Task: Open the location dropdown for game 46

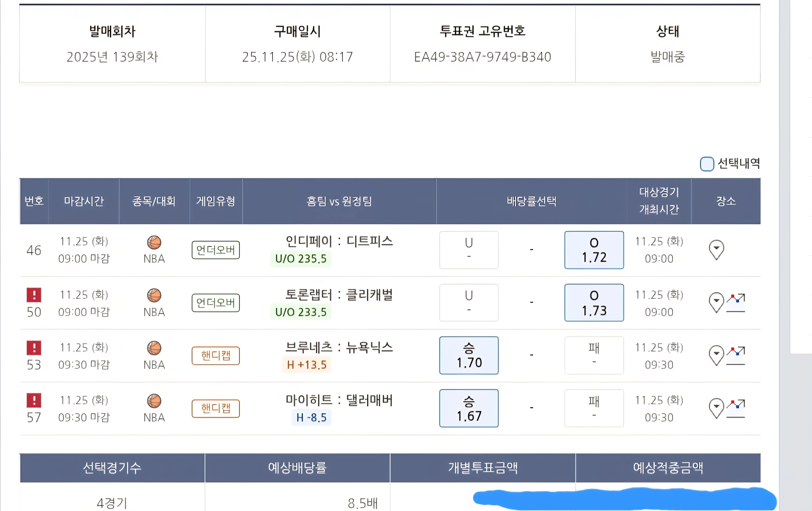Action: click(x=716, y=250)
